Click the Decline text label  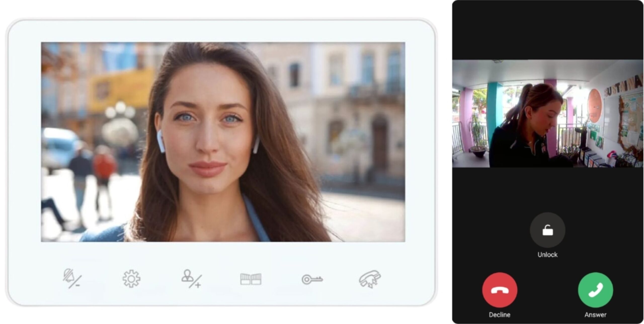pos(500,315)
